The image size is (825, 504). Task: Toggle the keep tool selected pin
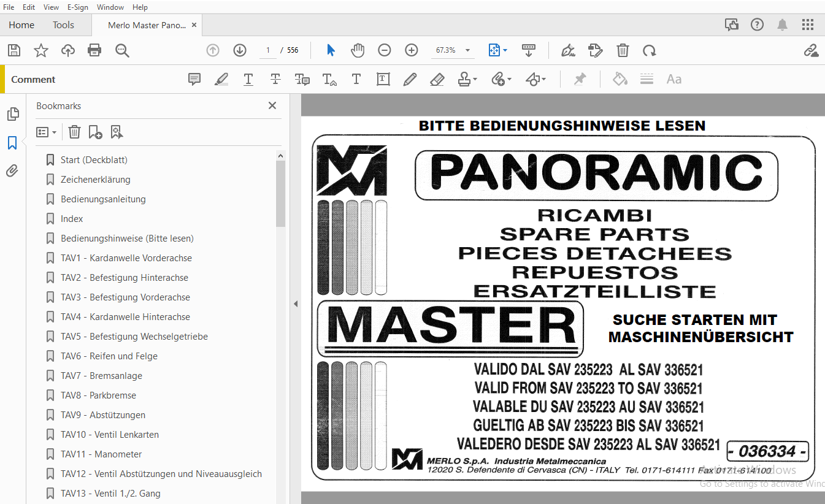[580, 79]
